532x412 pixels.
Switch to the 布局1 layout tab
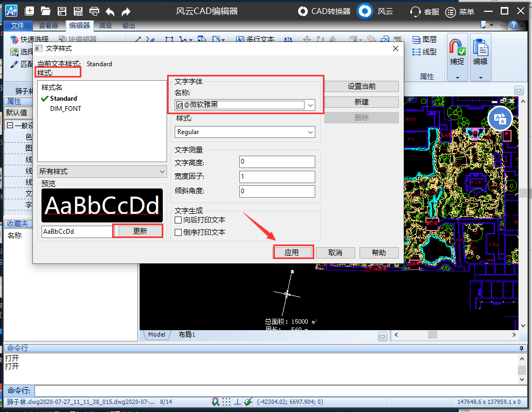click(x=187, y=334)
